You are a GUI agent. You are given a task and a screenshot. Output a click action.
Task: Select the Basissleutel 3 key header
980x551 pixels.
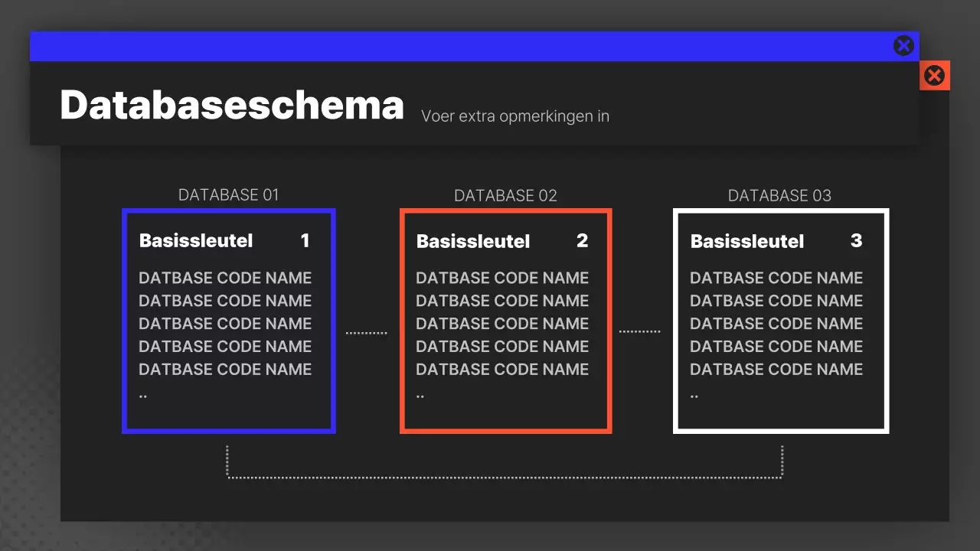coord(746,241)
